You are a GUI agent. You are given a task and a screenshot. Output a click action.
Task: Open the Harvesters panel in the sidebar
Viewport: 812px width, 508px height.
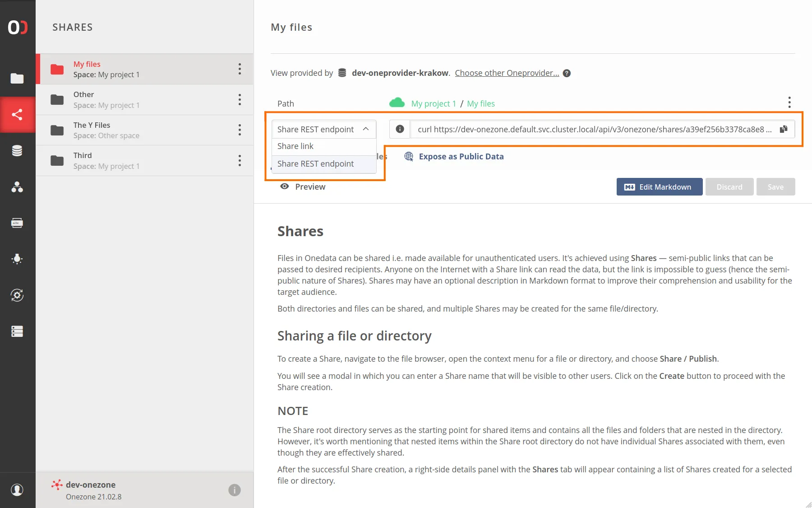[x=18, y=259]
